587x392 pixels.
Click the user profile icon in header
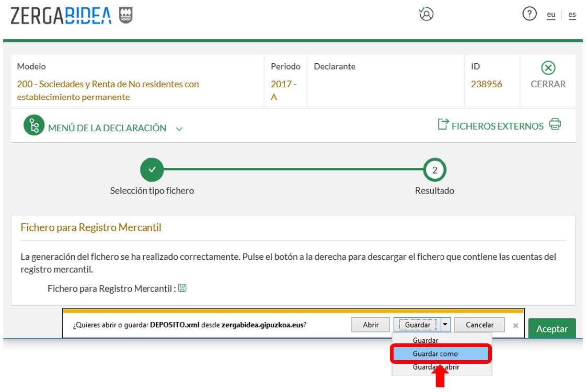coord(427,14)
